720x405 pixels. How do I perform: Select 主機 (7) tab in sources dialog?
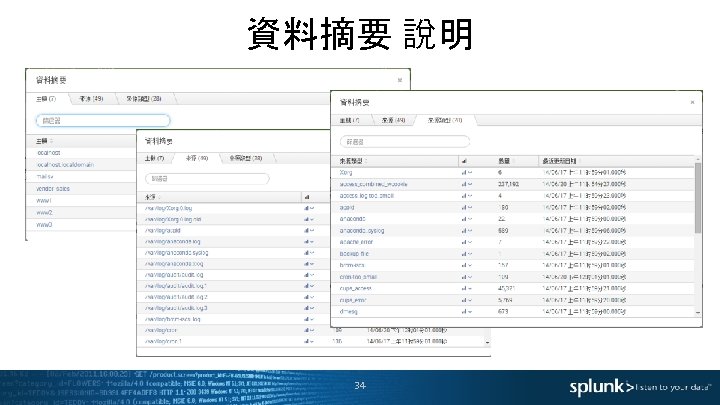tap(154, 158)
